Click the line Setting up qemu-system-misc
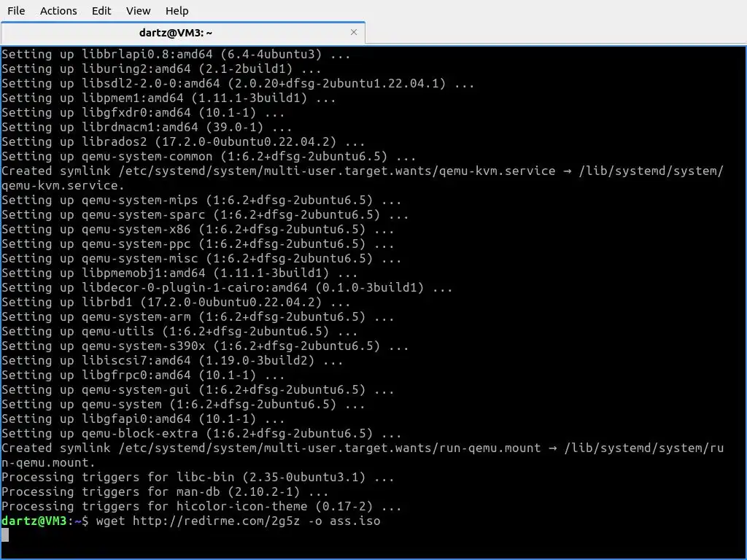The height and width of the screenshot is (560, 747). pyautogui.click(x=201, y=259)
